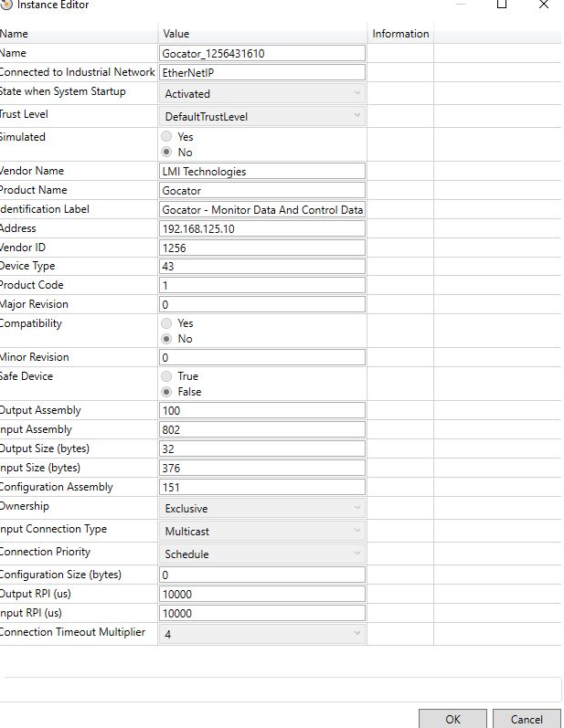564x728 pixels.
Task: Edit Input Size (bytes) field 376
Action: coord(262,468)
